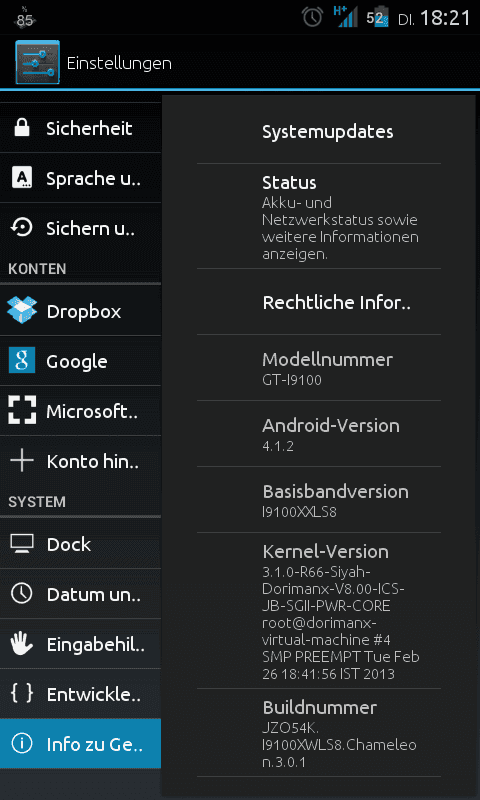Open Eingabehilfe hand icon

tap(22, 644)
